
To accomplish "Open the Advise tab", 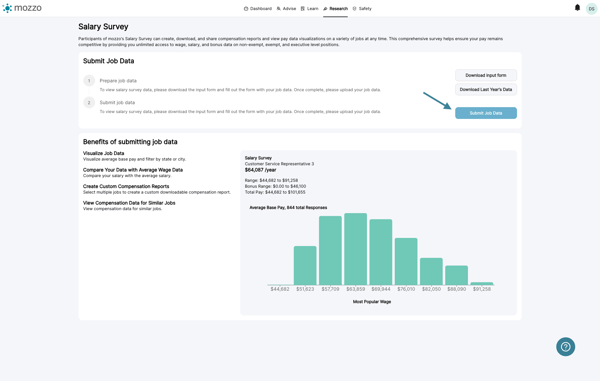I will point(286,8).
